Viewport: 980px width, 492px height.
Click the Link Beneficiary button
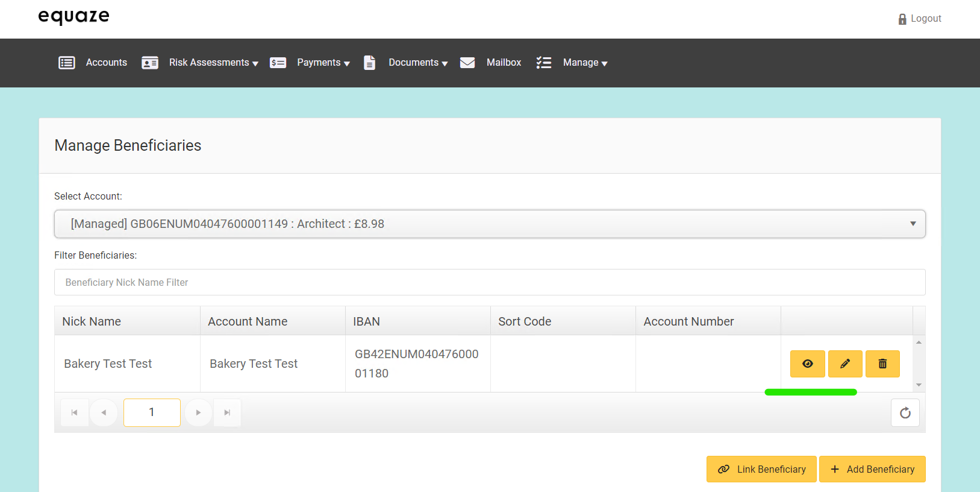(x=761, y=469)
